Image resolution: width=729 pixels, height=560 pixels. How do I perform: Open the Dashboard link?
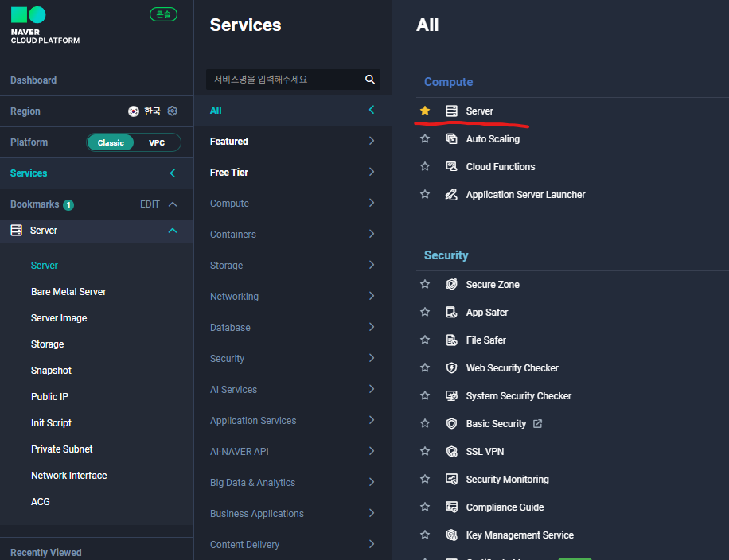(33, 80)
